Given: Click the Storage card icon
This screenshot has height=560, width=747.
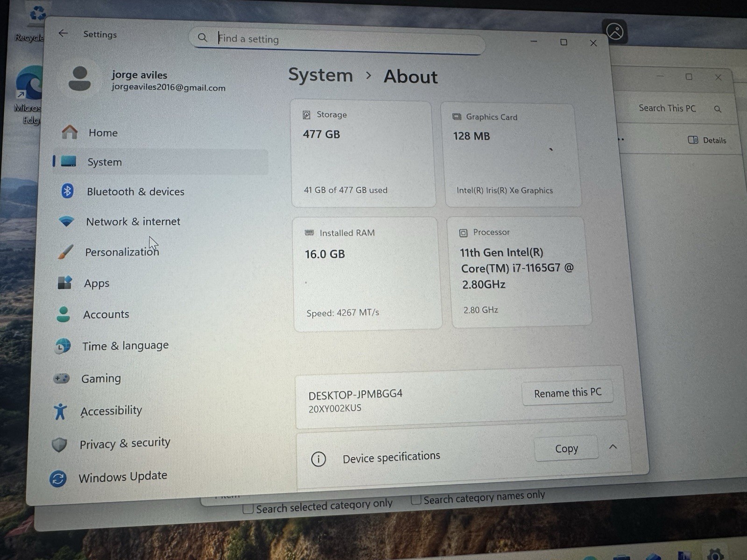Looking at the screenshot, I should pos(306,115).
